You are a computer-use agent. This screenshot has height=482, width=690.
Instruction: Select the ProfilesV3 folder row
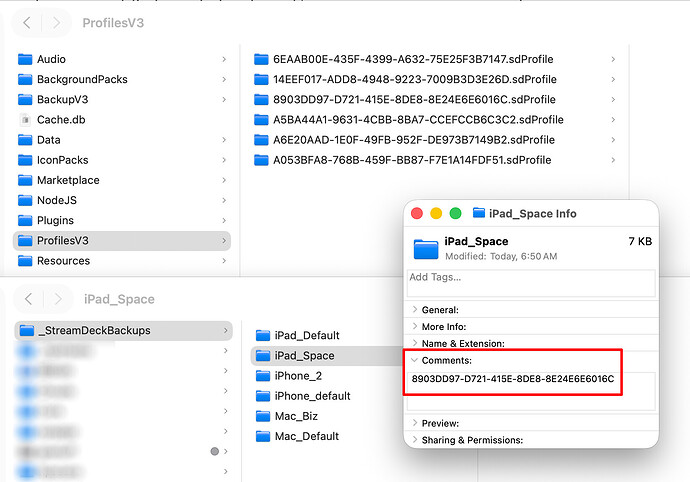[122, 241]
